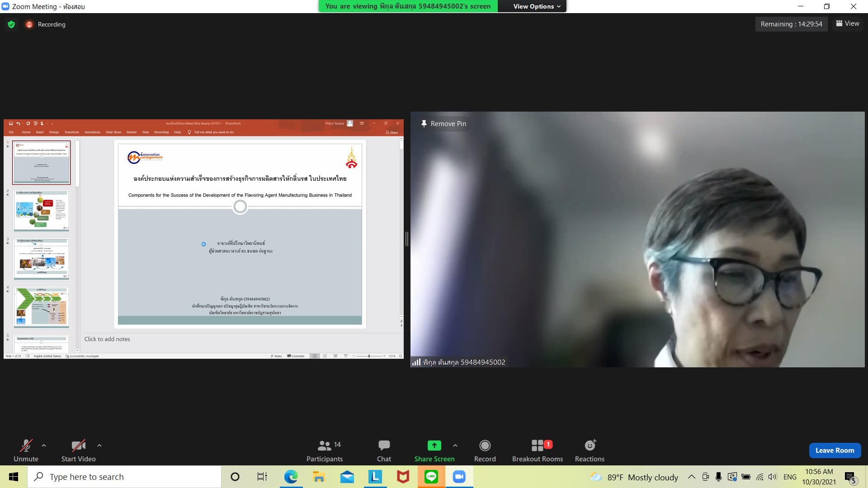Click the Remaining time indicator
The width and height of the screenshot is (868, 488).
pyautogui.click(x=791, y=24)
